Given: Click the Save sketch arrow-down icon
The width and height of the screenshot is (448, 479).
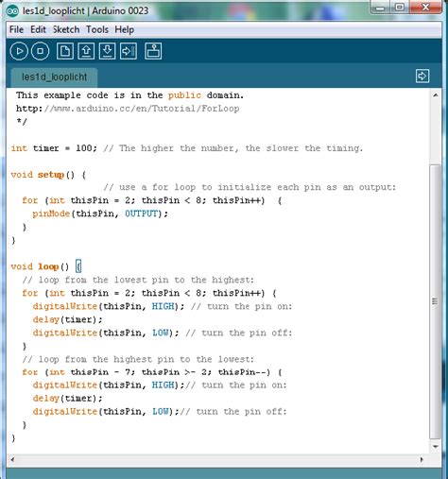Looking at the screenshot, I should 107,51.
